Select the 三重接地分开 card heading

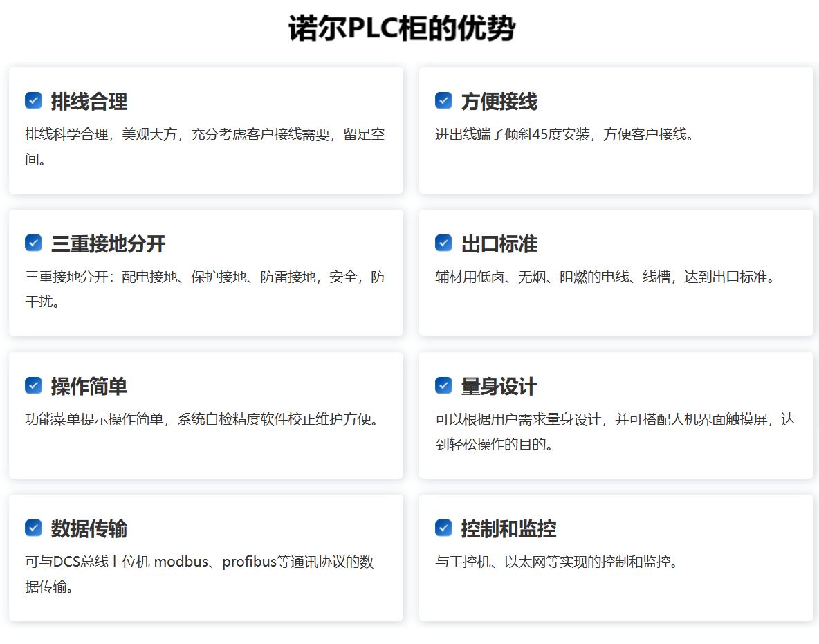[x=108, y=244]
